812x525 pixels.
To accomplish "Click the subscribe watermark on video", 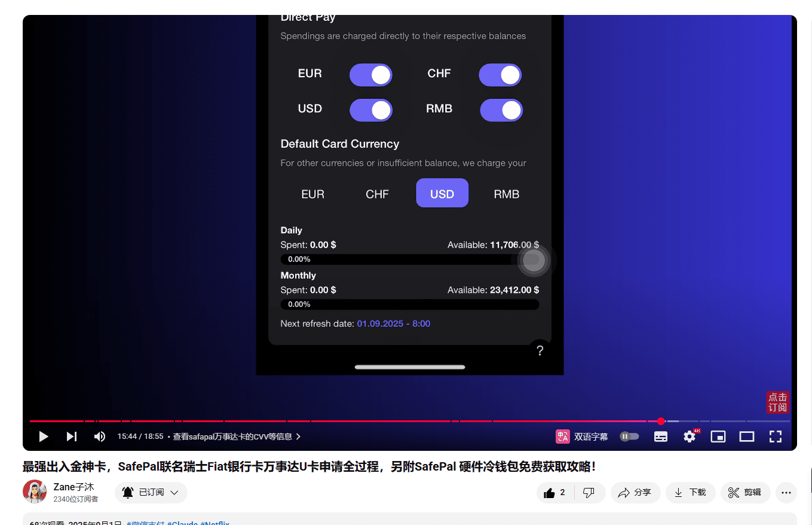I will (778, 402).
